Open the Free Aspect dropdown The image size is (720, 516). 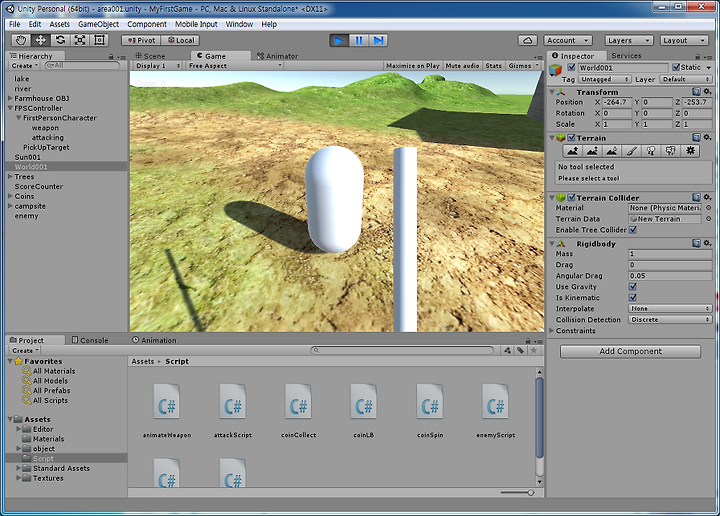(235, 66)
